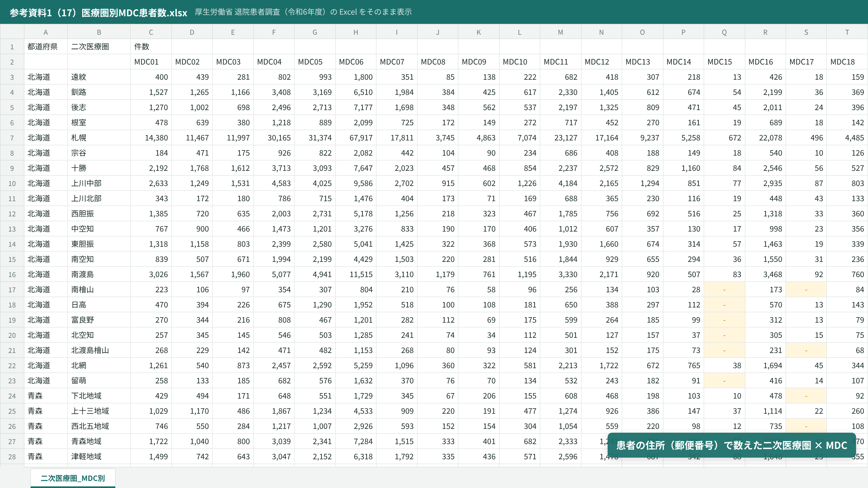Click highlighted dash in MDC17 for 北渡島檜山
The width and height of the screenshot is (868, 488).
tap(806, 350)
